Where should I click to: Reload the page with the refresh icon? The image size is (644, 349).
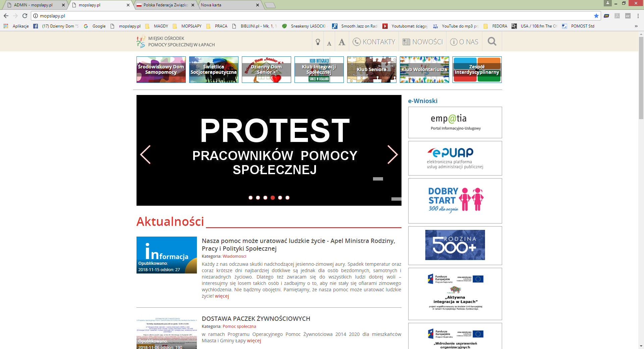[x=25, y=16]
